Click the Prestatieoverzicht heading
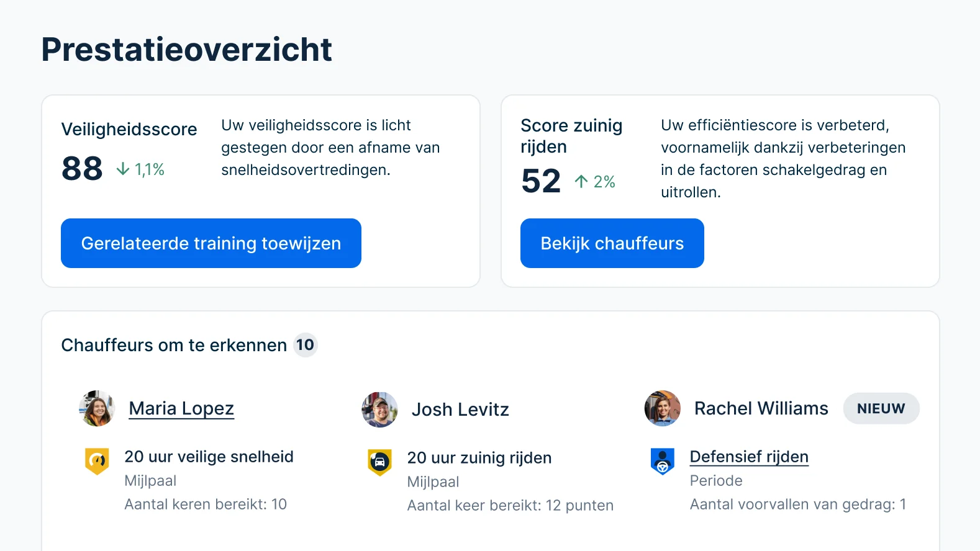Viewport: 980px width, 551px height. pos(186,50)
